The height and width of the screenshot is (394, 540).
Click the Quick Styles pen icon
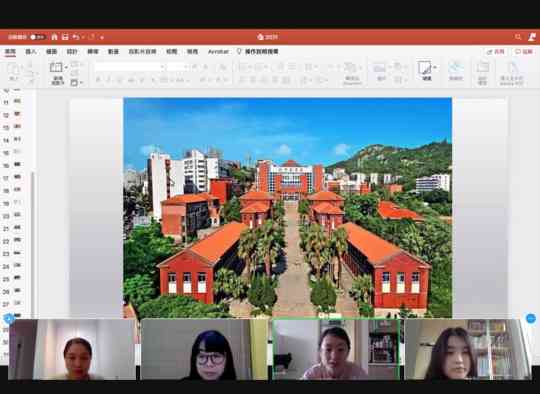[425, 68]
